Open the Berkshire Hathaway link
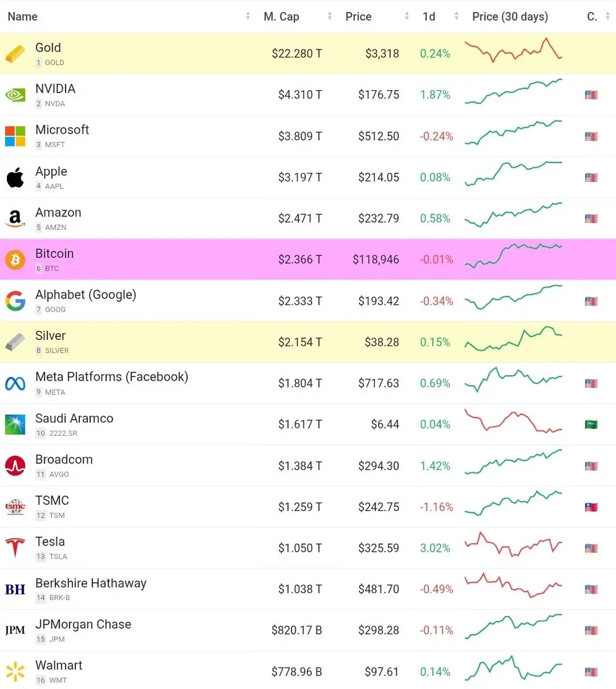 [x=91, y=583]
